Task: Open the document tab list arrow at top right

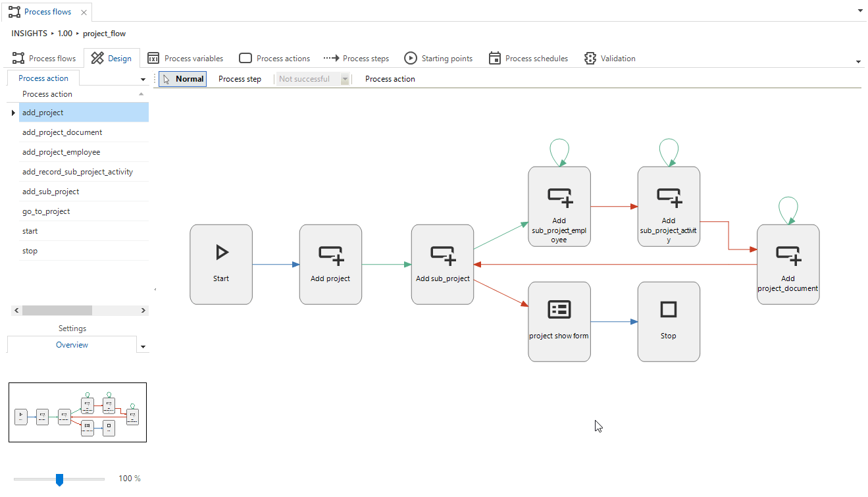Action: pyautogui.click(x=860, y=11)
